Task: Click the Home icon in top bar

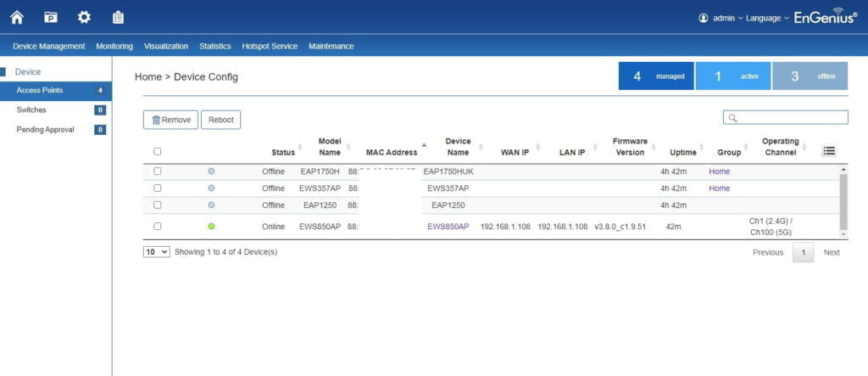Action: coord(17,17)
